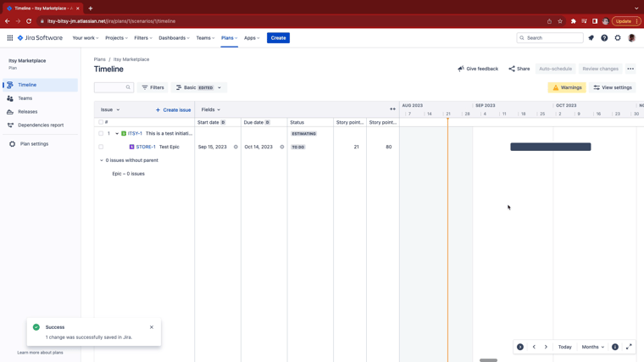
Task: Open the Fields dropdown
Action: [211, 109]
